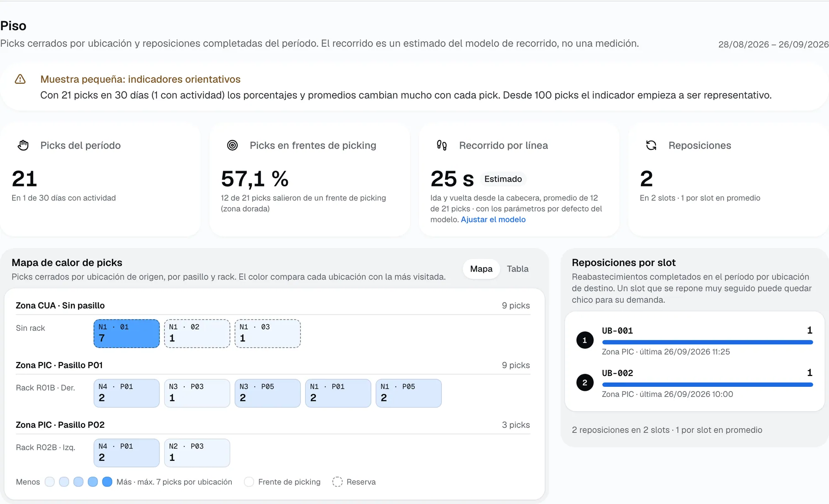Image resolution: width=829 pixels, height=504 pixels.
Task: Click the dashed Reserva legend circle
Action: 337,482
